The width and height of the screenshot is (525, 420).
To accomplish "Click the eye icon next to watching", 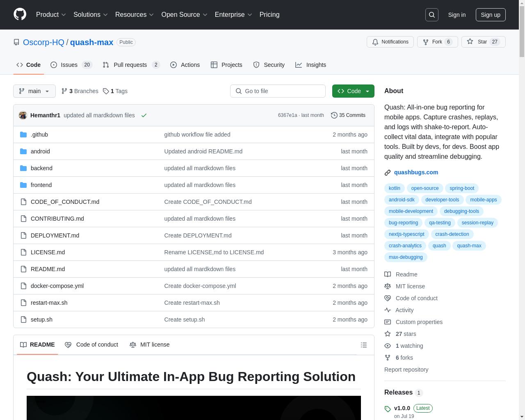I will [x=388, y=346].
